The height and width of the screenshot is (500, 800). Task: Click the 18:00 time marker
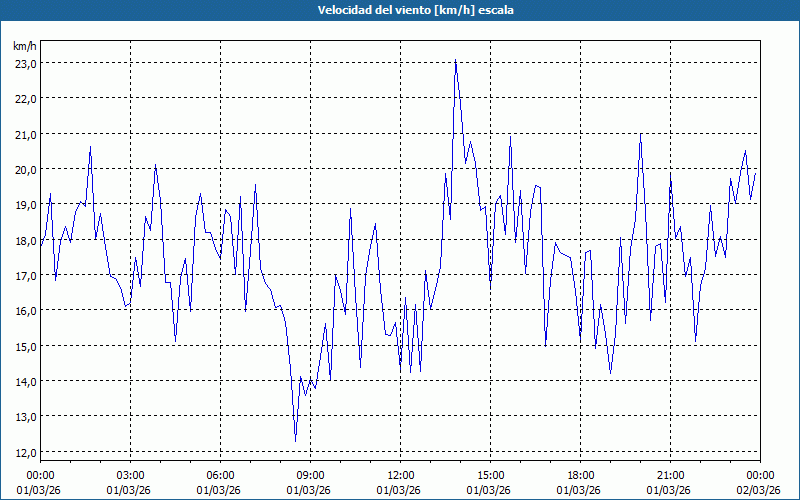[580, 475]
